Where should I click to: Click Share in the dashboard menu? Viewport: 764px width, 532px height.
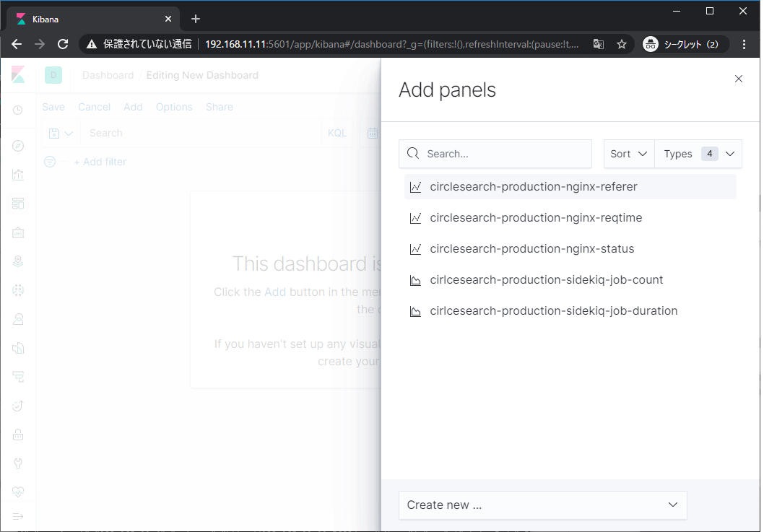(219, 107)
